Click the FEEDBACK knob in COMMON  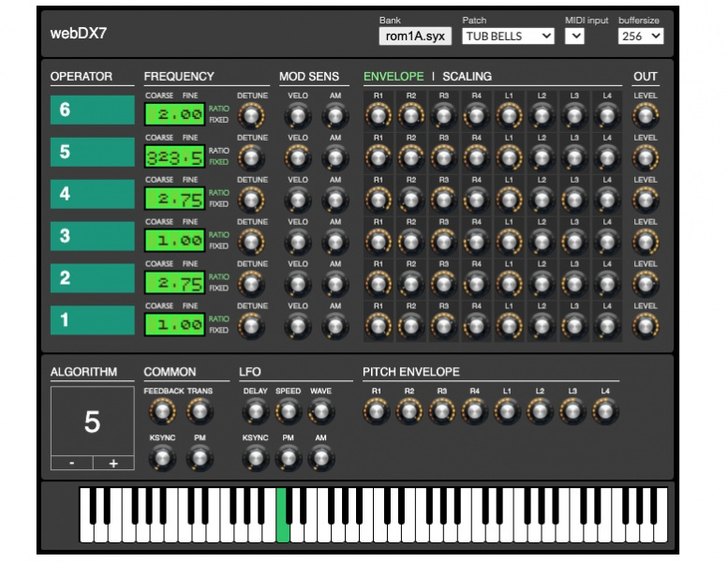tap(162, 411)
